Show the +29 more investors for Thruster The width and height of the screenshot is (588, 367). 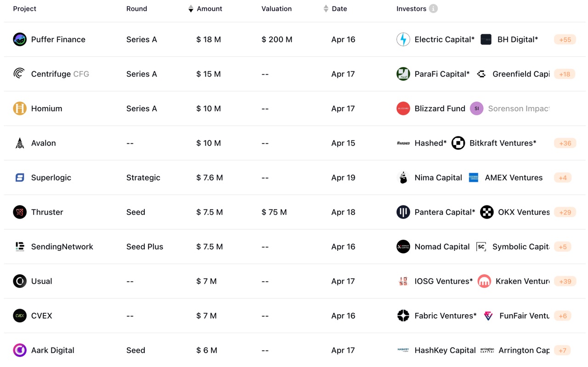565,212
